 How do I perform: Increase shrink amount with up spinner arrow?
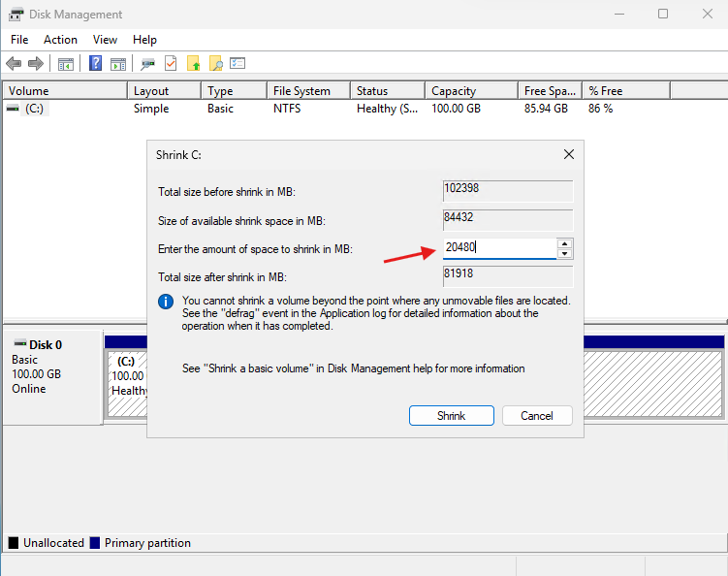[564, 243]
